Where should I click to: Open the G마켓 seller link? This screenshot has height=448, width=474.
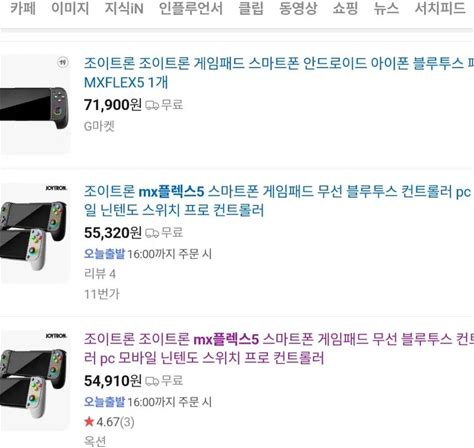point(99,126)
